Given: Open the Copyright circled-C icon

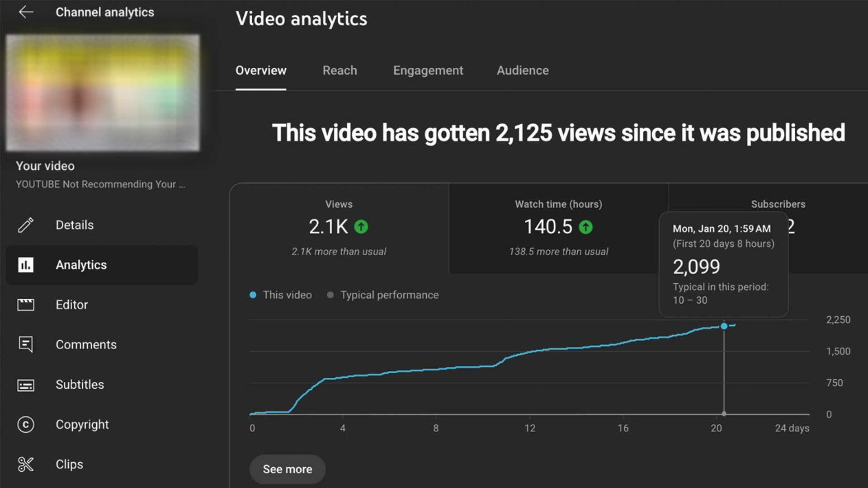Looking at the screenshot, I should 26,424.
